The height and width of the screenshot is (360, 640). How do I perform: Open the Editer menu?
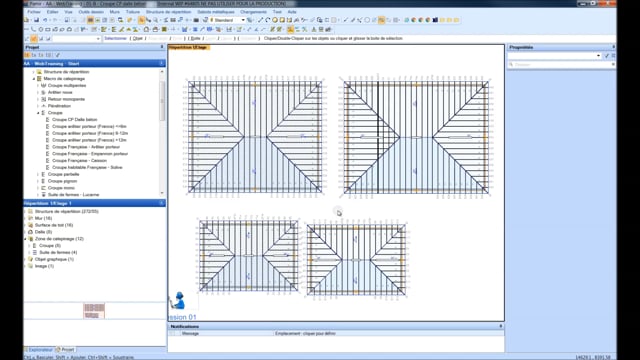[x=53, y=12]
